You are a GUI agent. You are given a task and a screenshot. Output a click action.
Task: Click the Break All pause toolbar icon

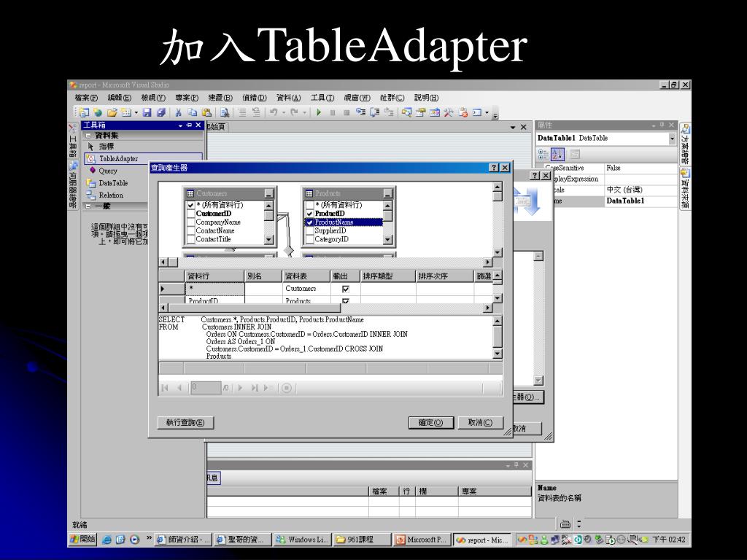(333, 112)
